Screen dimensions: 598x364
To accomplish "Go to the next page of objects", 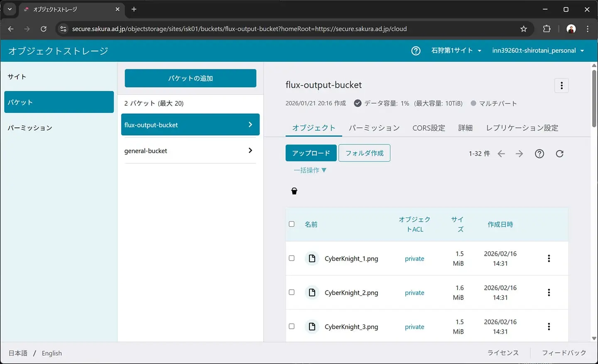I will tap(519, 154).
